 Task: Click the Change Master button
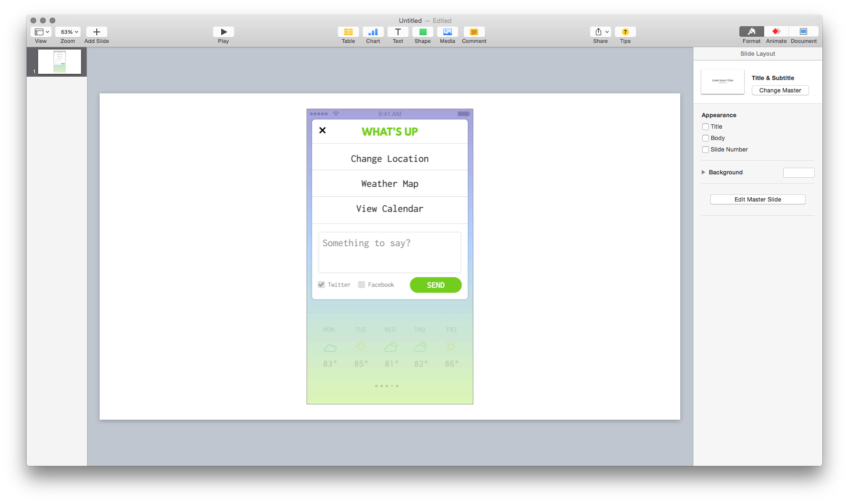click(780, 91)
